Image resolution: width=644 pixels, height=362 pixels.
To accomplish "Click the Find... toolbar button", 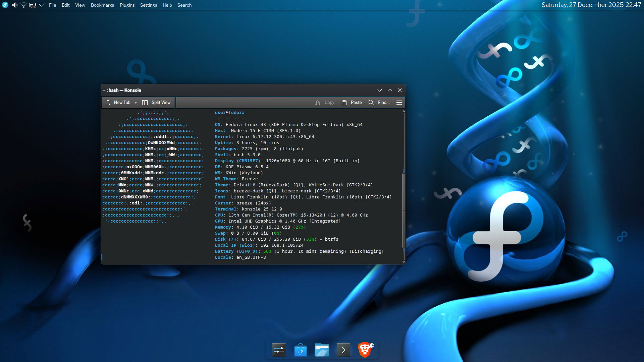I will tap(379, 103).
